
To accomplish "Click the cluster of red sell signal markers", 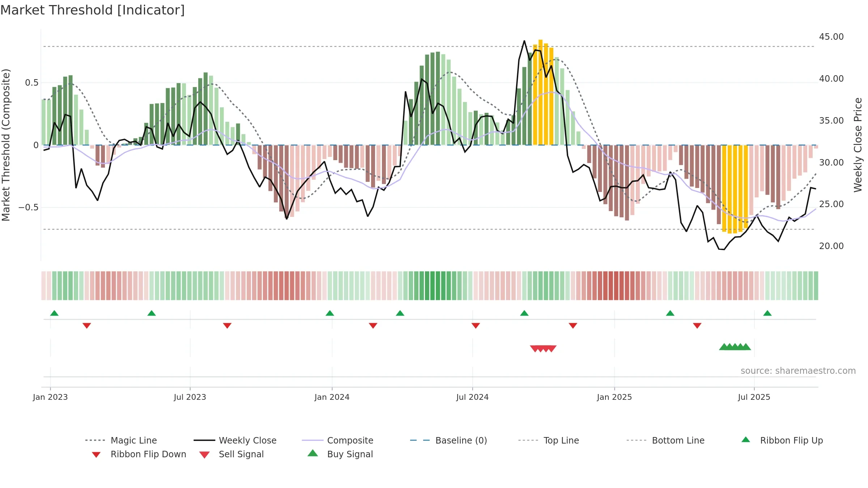I will [x=543, y=348].
